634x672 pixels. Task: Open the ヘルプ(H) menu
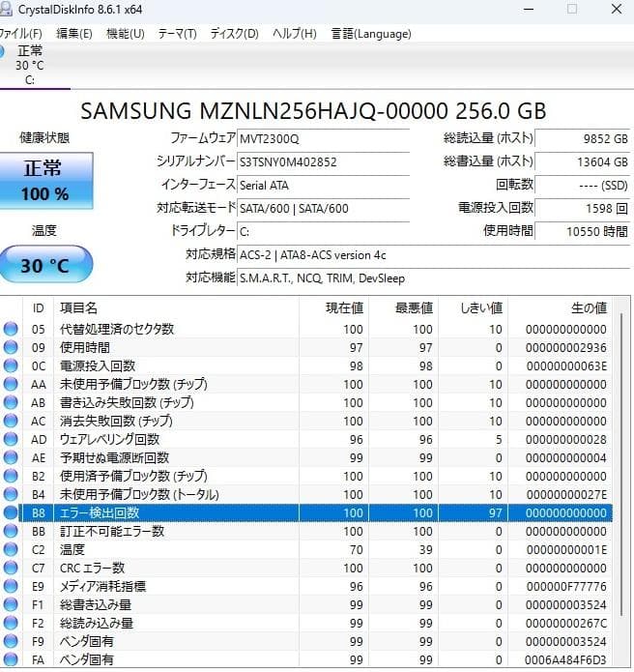(295, 34)
